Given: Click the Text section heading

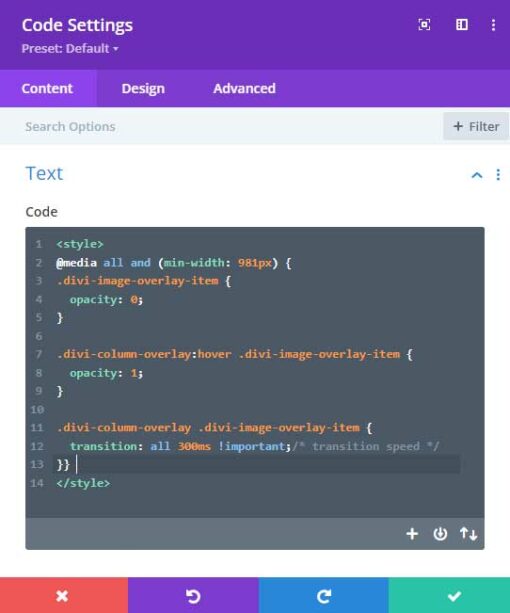Looking at the screenshot, I should click(44, 173).
